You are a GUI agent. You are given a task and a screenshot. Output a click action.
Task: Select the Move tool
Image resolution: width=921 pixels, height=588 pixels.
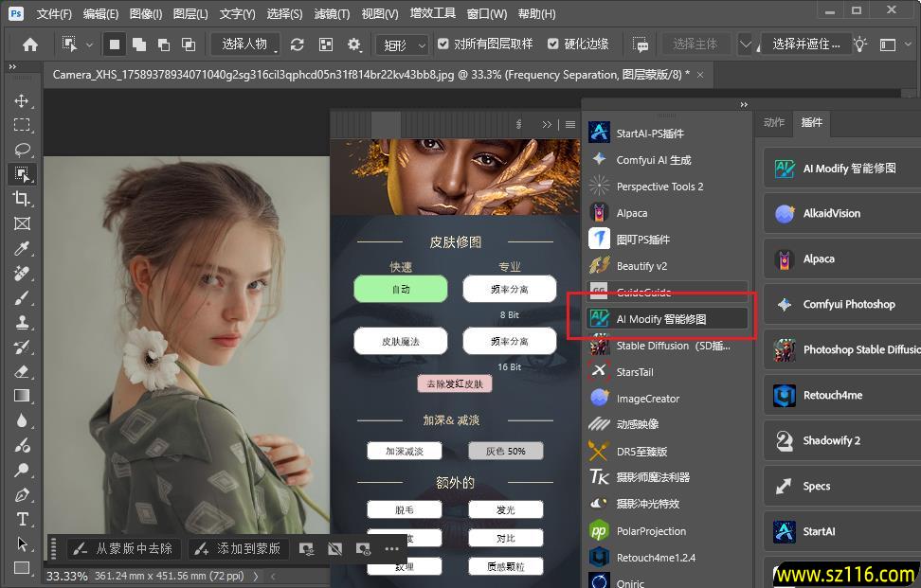(22, 100)
